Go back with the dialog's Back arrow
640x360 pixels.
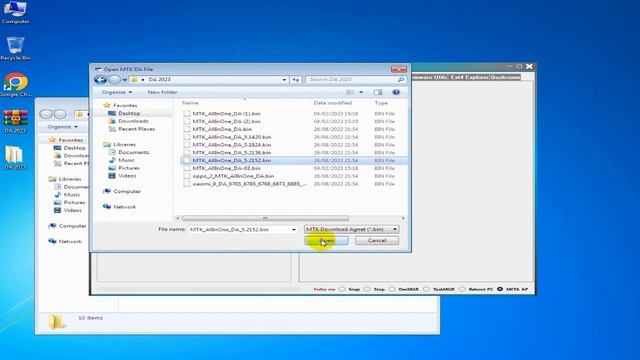pos(100,80)
